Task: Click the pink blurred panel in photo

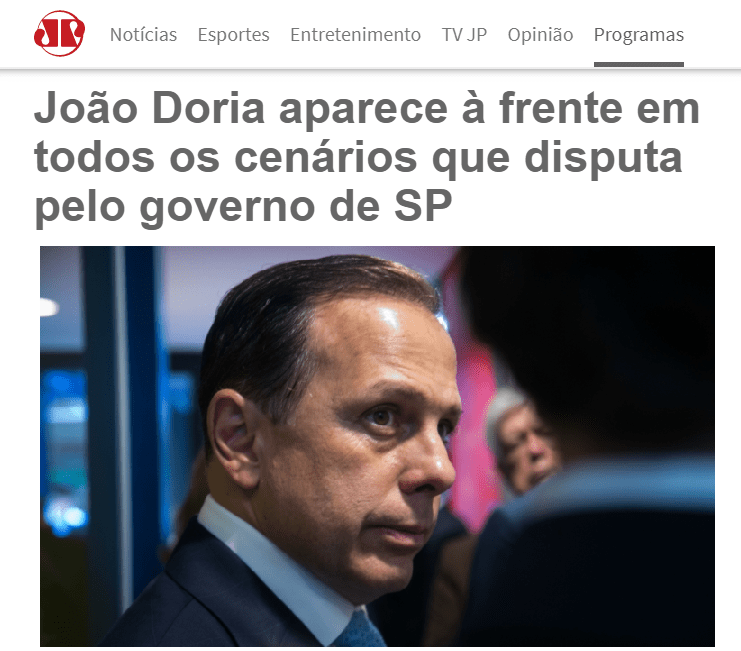Action: point(473,425)
